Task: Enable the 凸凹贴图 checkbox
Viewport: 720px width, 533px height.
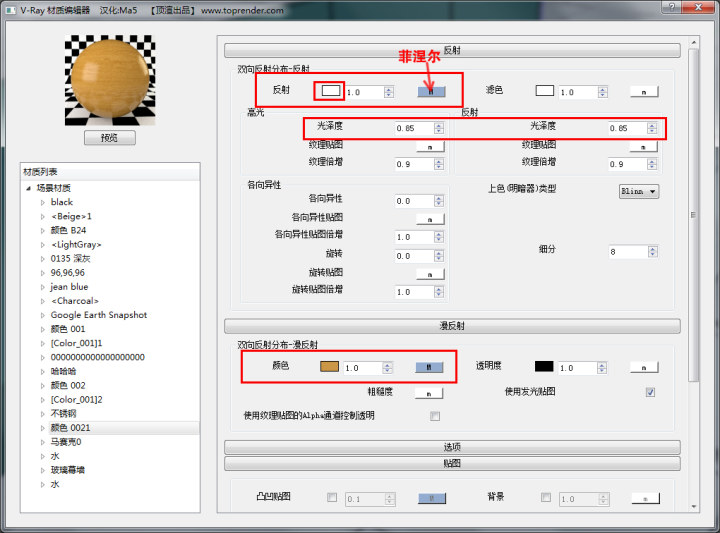Action: (x=332, y=497)
